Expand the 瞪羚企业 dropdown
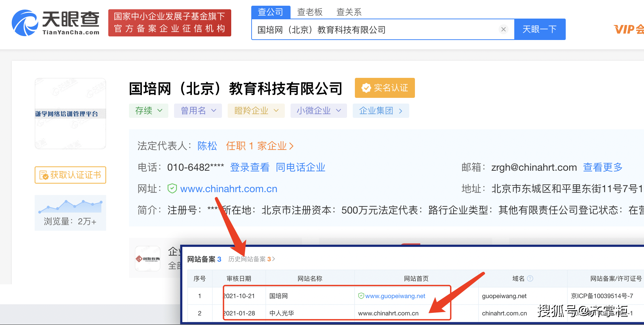Screen dimensions: 644x325 pos(256,111)
